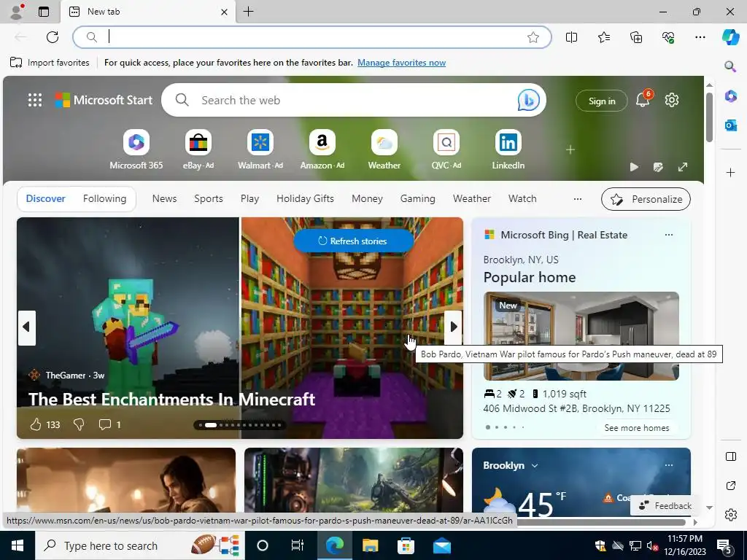Open the Feedback button

coord(665,506)
